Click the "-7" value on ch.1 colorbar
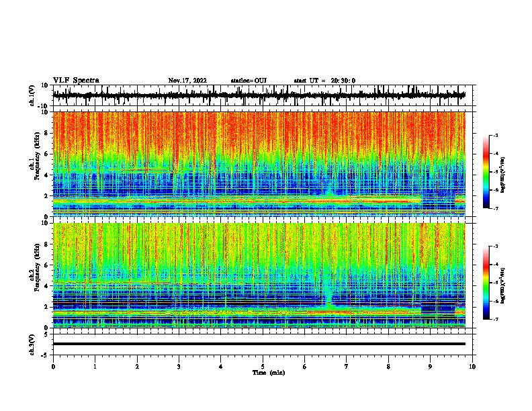 [496, 208]
